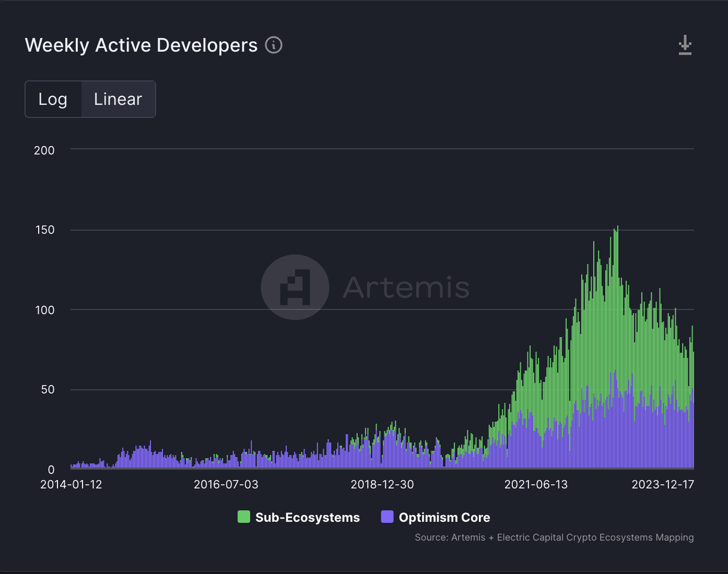Screen dimensions: 728x574
Task: Click the info icon beside Weekly Active Developers
Action: [274, 45]
